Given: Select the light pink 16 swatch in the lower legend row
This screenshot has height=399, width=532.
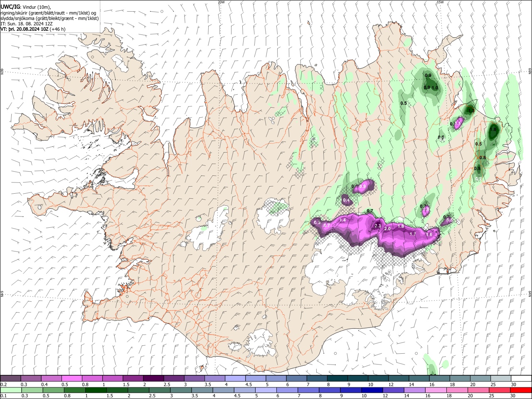Looking at the screenshot, I should tap(435, 390).
